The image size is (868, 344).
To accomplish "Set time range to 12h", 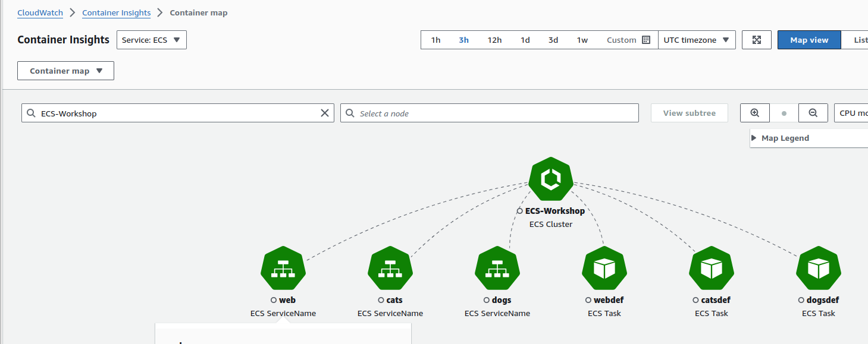I will point(494,40).
